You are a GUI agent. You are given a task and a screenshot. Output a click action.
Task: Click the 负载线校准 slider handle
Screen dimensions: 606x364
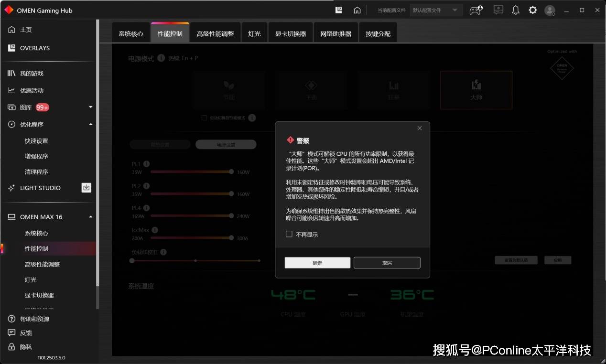(x=132, y=260)
